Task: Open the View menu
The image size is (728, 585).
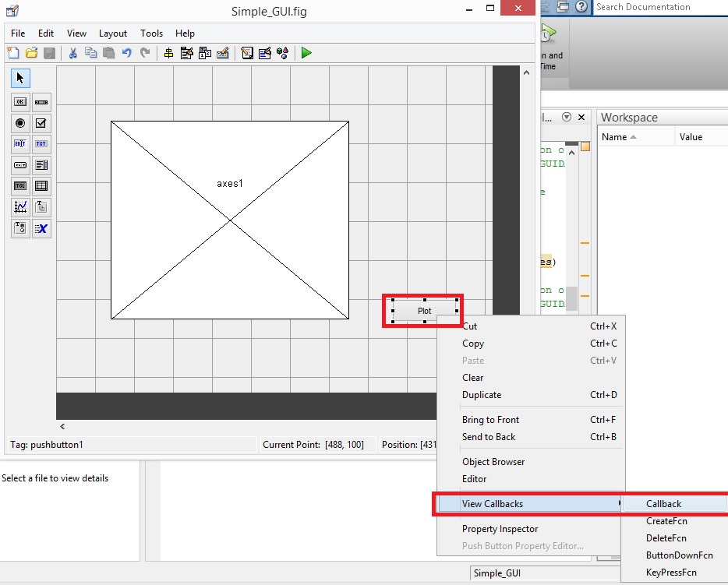Action: [76, 33]
